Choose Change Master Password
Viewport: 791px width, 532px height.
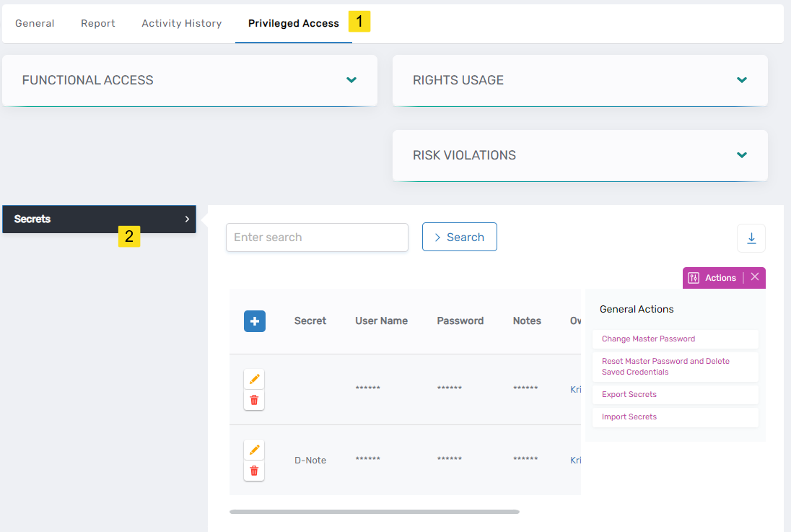point(648,339)
